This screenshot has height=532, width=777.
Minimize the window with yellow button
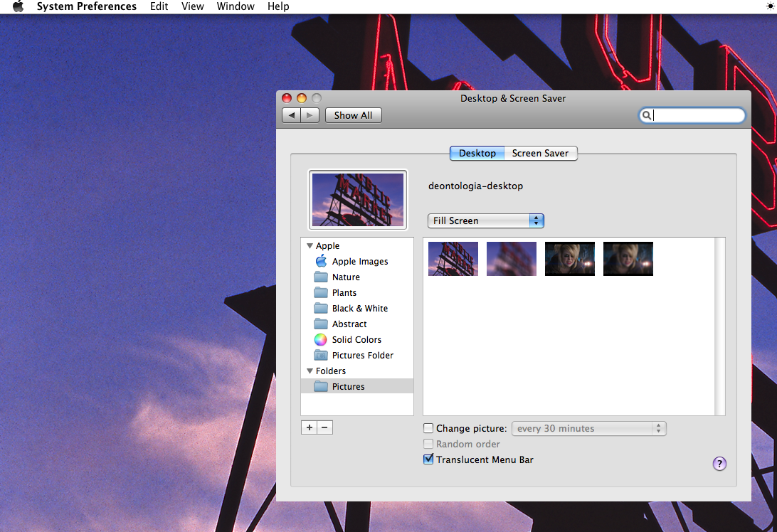click(x=301, y=98)
